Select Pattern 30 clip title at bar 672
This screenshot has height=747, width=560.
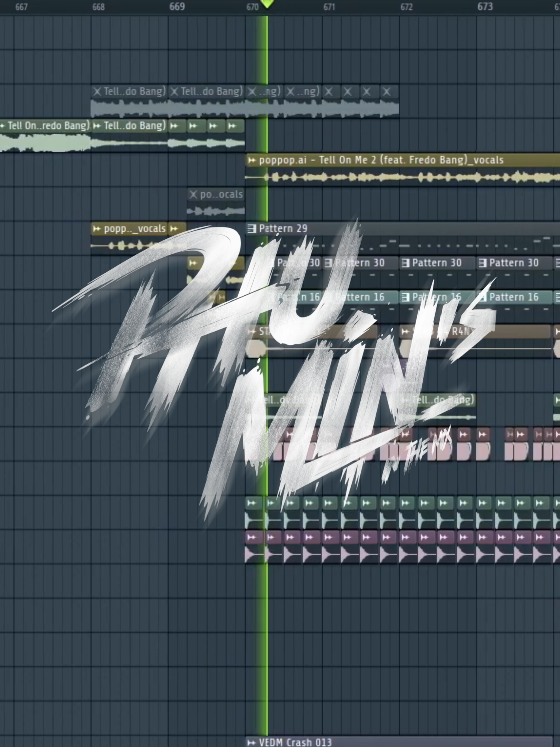(437, 263)
